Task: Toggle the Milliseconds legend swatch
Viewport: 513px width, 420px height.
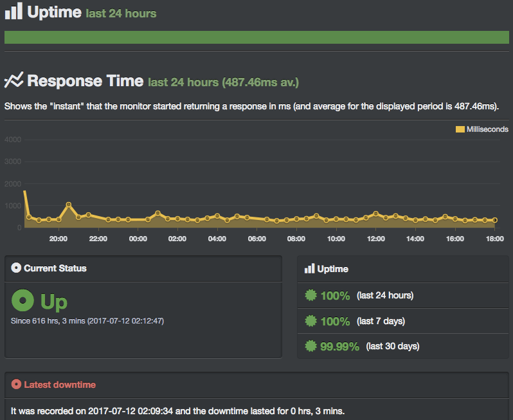Action: (x=460, y=129)
